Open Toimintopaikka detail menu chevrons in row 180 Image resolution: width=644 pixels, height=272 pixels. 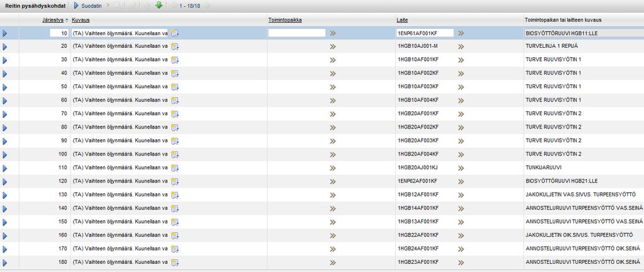[332, 263]
